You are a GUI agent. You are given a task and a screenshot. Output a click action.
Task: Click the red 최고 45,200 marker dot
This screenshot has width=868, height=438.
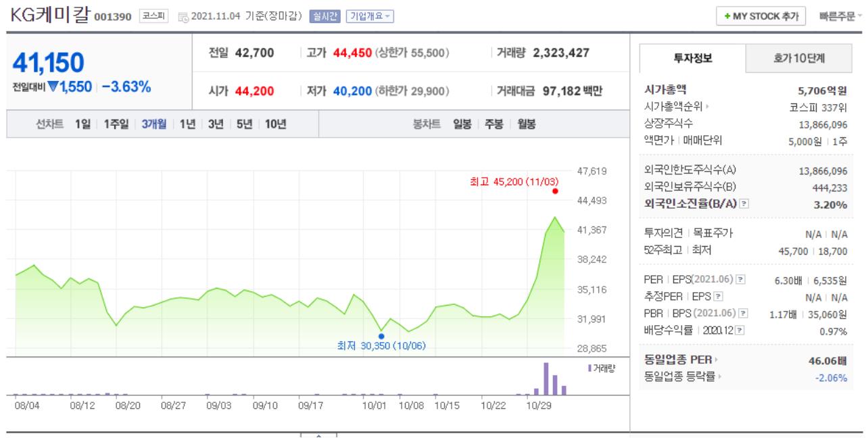tap(555, 191)
